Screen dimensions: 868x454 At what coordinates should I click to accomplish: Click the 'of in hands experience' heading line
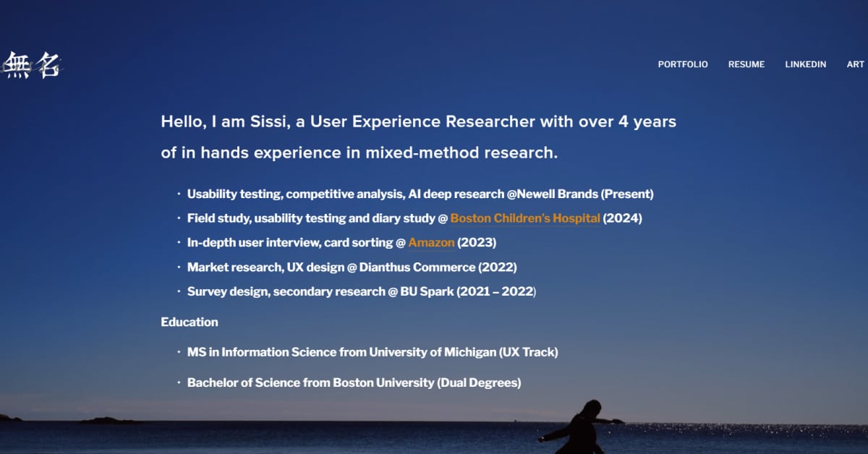click(359, 153)
